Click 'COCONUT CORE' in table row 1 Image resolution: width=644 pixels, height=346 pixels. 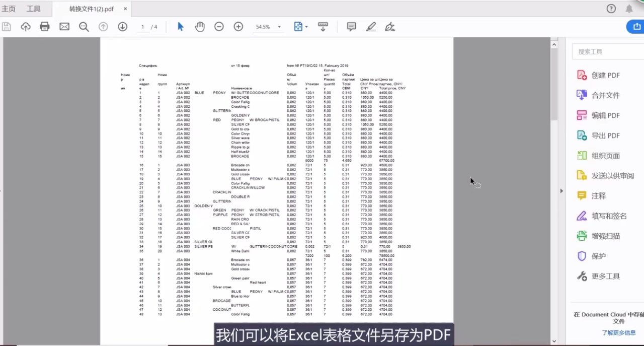[x=264, y=93]
